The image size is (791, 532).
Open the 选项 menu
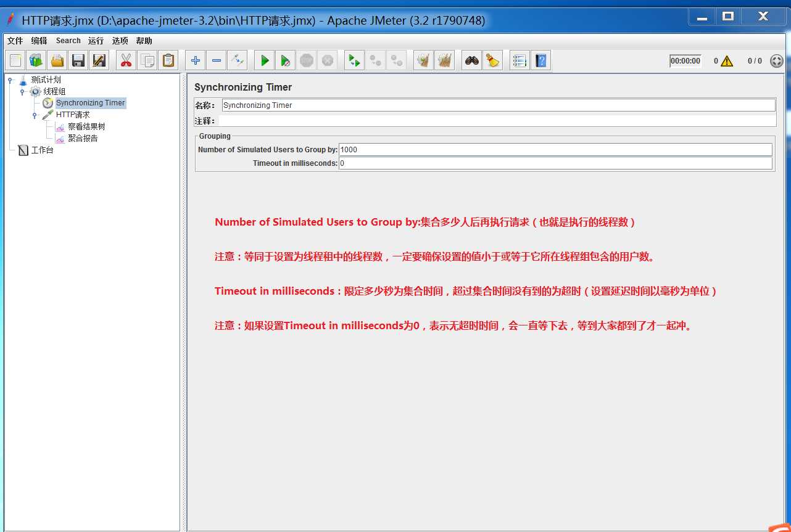click(x=120, y=41)
